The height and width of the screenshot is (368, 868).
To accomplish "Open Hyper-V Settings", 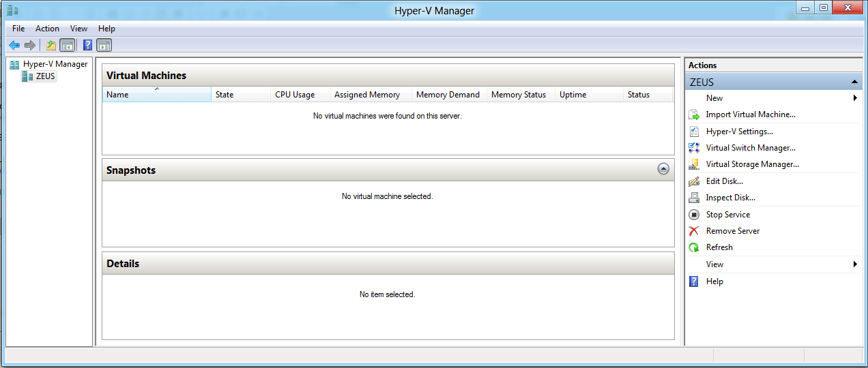I will click(739, 132).
